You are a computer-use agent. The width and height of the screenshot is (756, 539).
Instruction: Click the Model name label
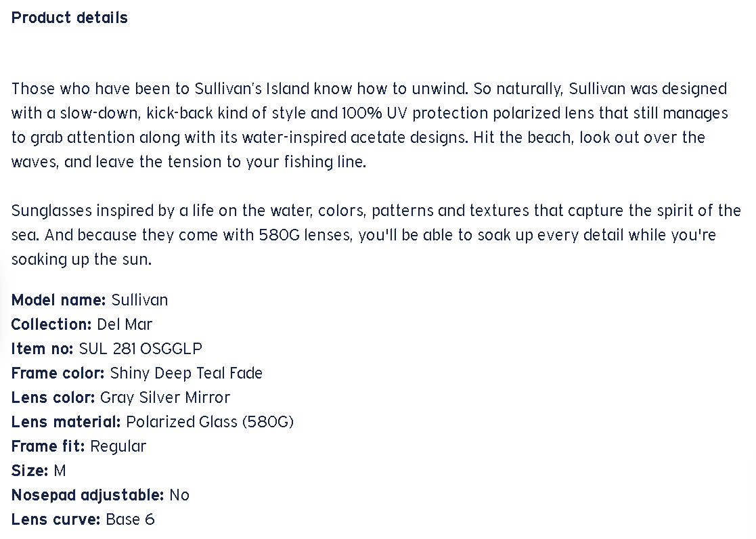click(59, 300)
